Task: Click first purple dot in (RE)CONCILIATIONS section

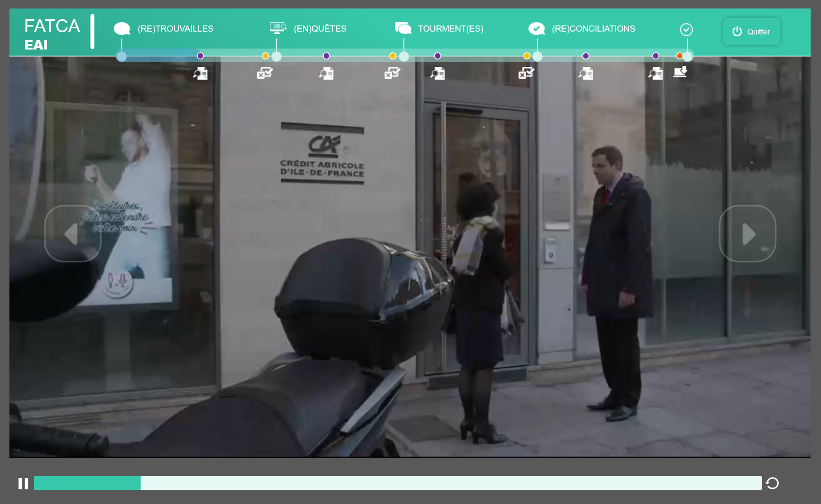Action: pyautogui.click(x=586, y=56)
